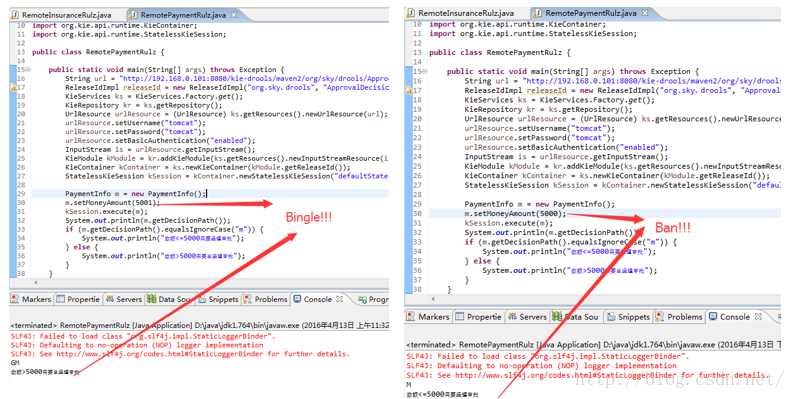Click Progress view icon in left screenshot
796x399 pixels.
pyautogui.click(x=362, y=300)
